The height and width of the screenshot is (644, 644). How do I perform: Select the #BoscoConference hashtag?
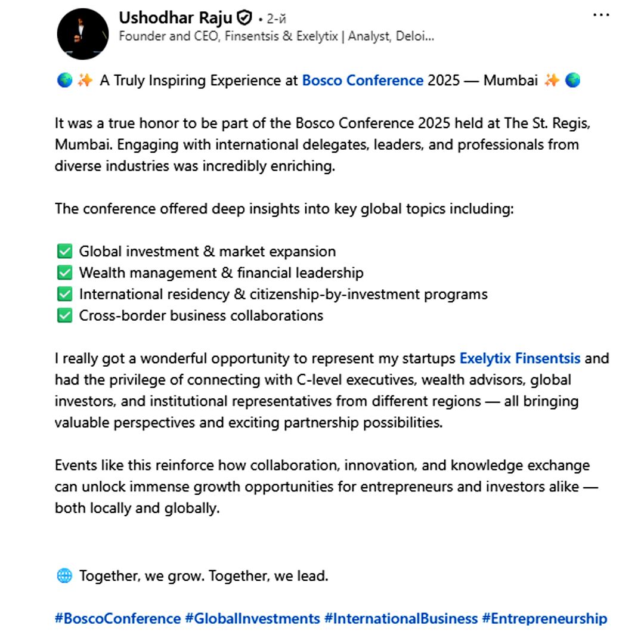coord(117,618)
